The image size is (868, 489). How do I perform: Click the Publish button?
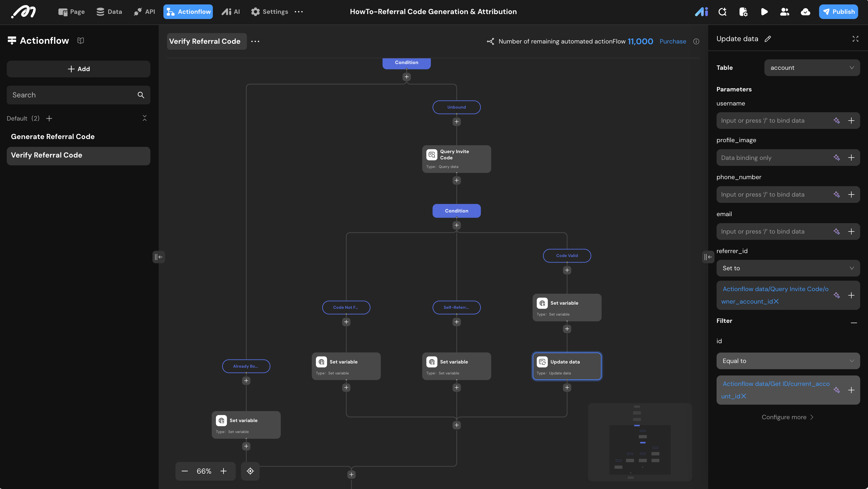838,12
